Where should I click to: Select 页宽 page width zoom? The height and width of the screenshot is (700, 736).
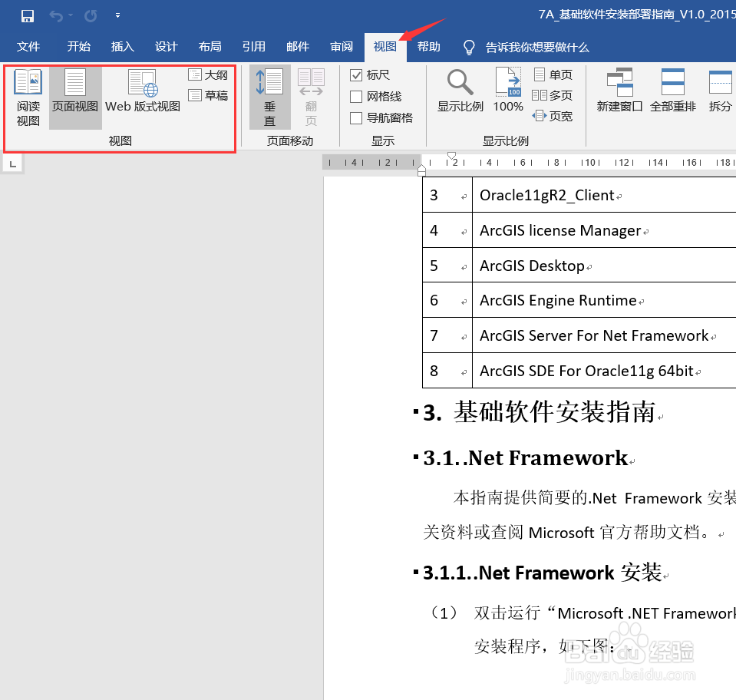click(553, 116)
